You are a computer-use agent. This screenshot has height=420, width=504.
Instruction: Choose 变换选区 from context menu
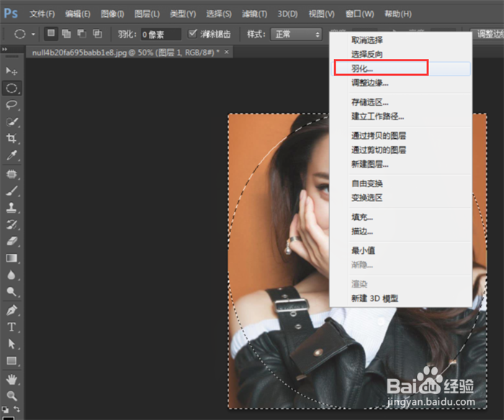coord(401,198)
